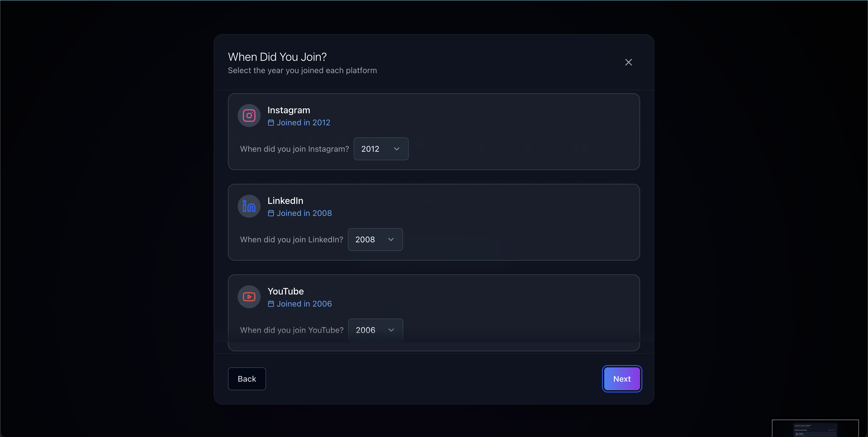Viewport: 868px width, 437px height.
Task: Click the LinkedIn platform icon
Action: [x=249, y=206]
